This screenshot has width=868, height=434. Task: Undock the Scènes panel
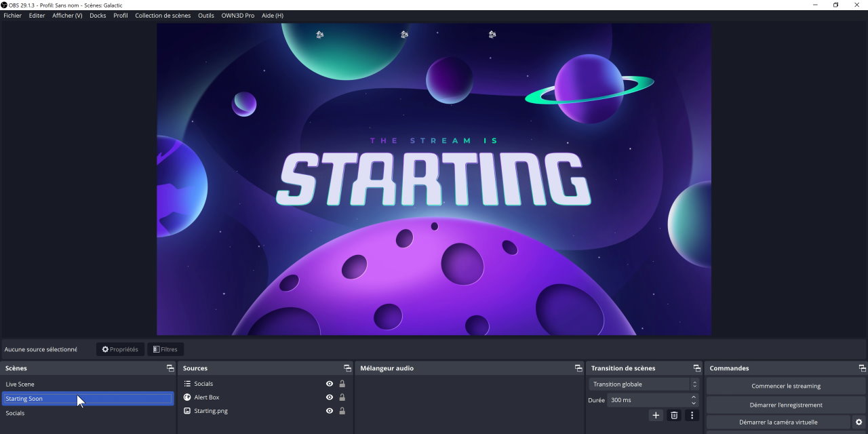tap(170, 368)
